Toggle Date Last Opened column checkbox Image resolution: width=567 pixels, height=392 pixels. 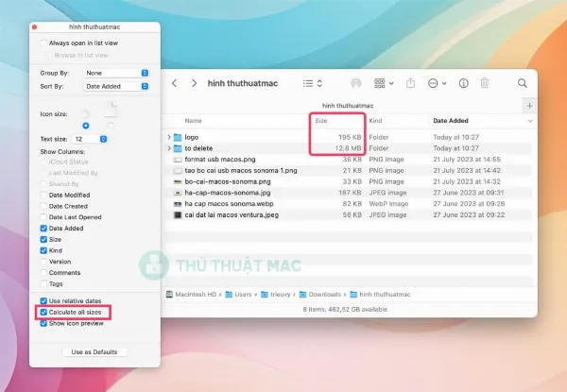tap(43, 217)
